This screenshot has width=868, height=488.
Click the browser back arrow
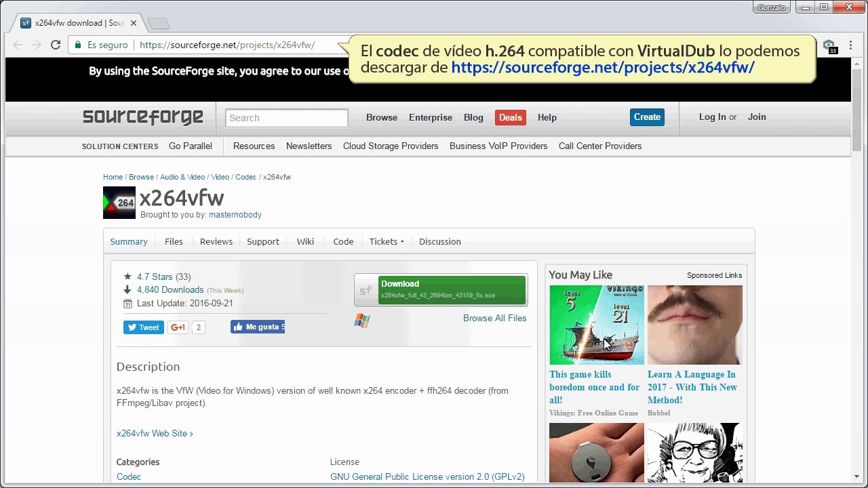tap(18, 45)
